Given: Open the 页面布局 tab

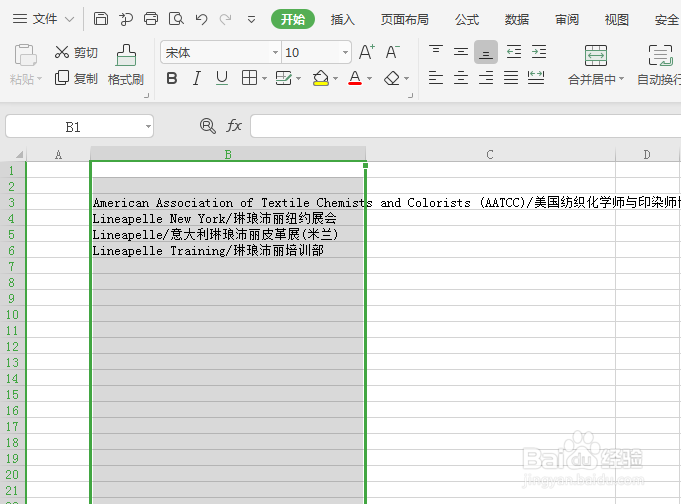Looking at the screenshot, I should click(x=405, y=20).
